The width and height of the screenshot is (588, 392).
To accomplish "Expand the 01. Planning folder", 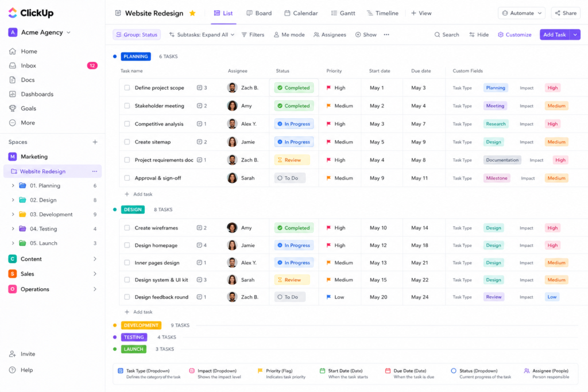I will (13, 185).
